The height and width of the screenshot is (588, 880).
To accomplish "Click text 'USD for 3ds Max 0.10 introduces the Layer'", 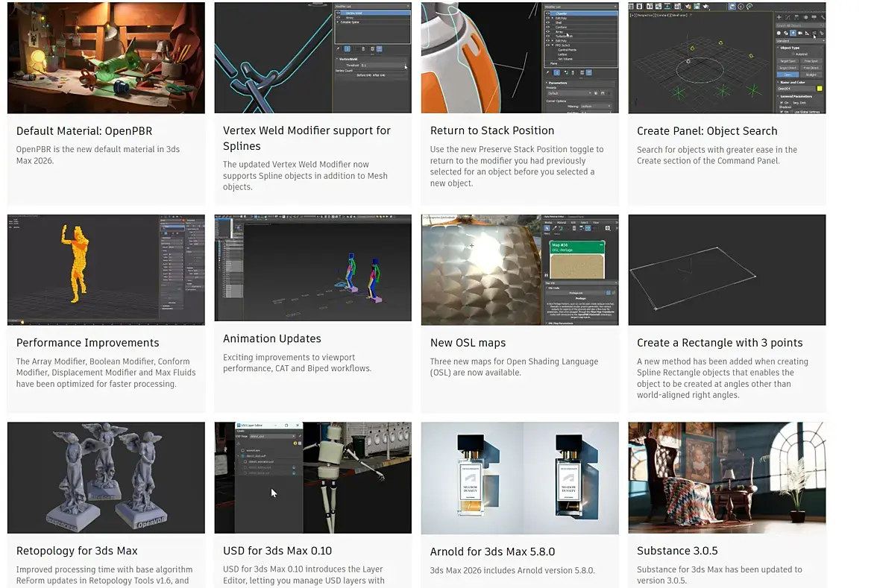I will (x=303, y=569).
